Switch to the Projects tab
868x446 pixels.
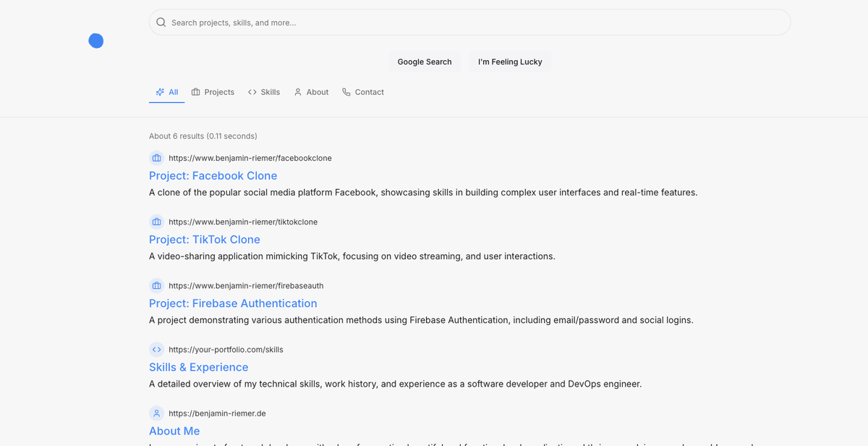(213, 92)
